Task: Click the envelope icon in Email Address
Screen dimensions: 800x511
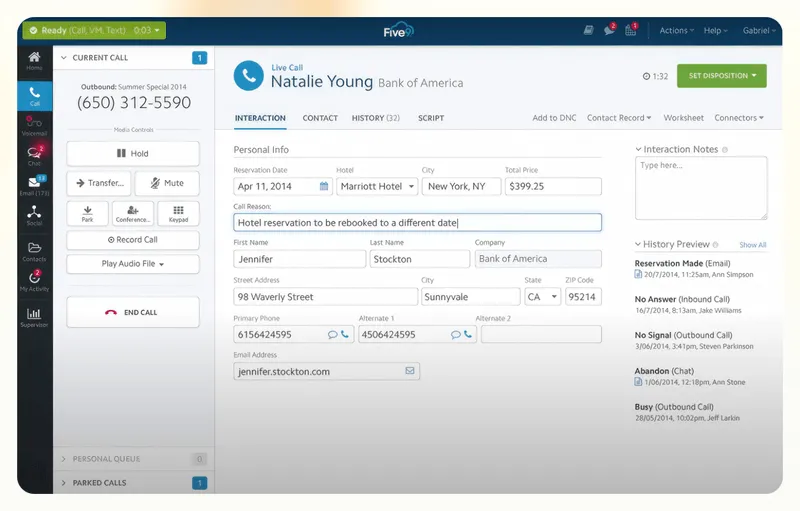Action: pos(410,371)
